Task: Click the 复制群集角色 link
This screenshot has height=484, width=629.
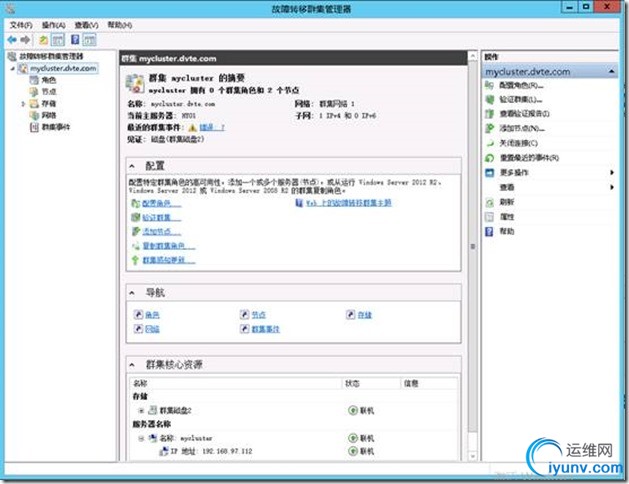Action: [169, 246]
